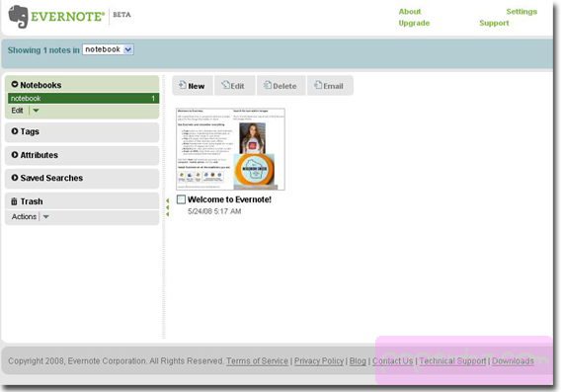Collapse the Notebooks section
The image size is (563, 392).
coord(15,85)
